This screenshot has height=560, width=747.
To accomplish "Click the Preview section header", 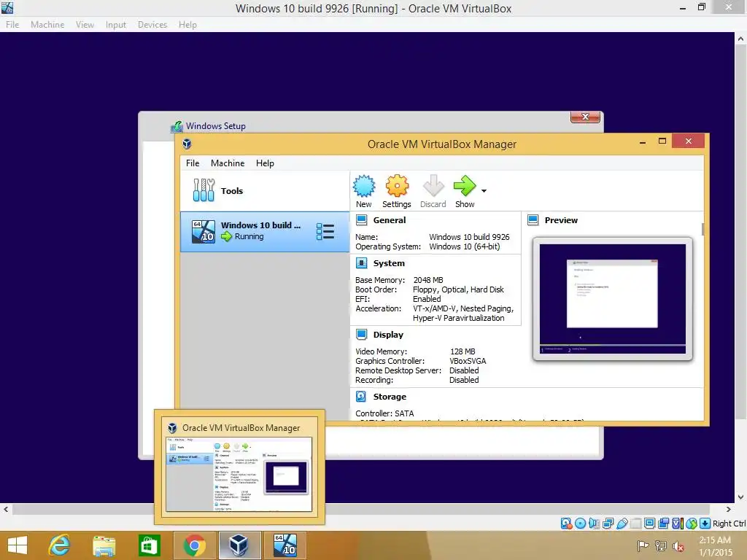I will (x=561, y=220).
